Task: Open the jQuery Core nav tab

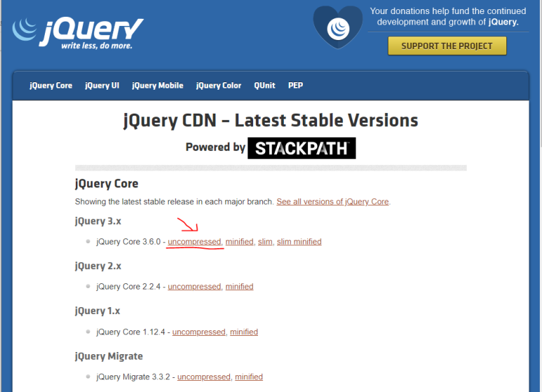Action: point(50,86)
